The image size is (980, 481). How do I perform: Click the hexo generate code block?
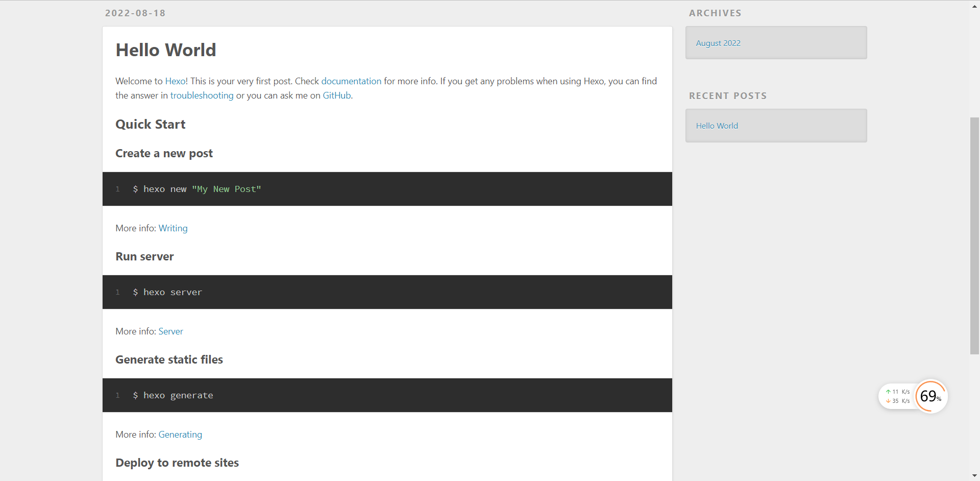click(x=387, y=395)
